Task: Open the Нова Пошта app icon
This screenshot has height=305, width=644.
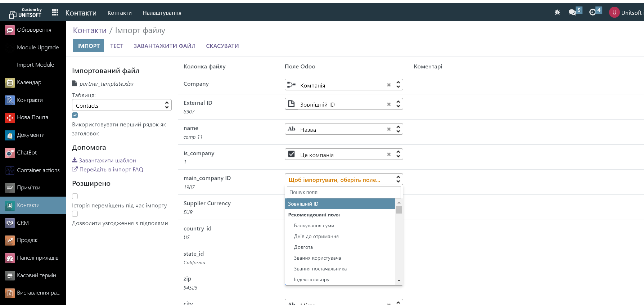Action: (10, 117)
